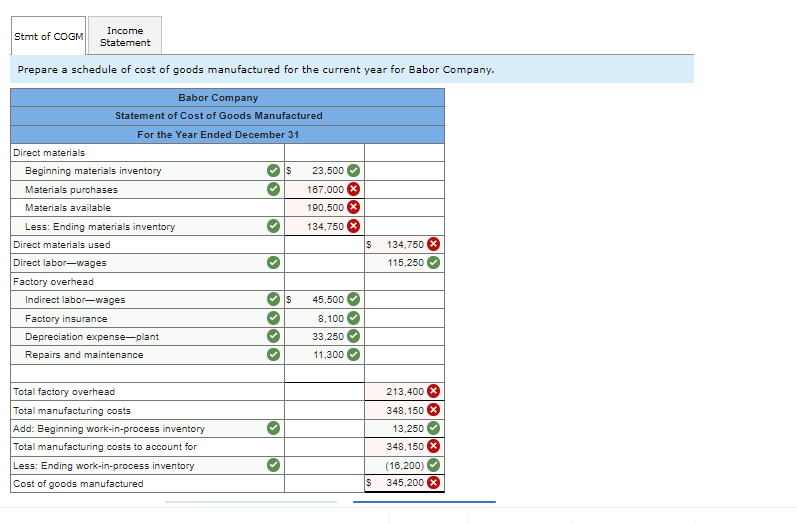Click red X in Total manufacturing costs to account for row
This screenshot has width=797, height=524.
point(433,447)
